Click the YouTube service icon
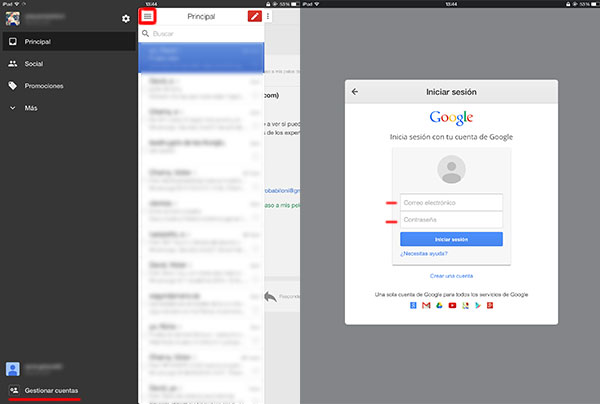 pos(452,305)
